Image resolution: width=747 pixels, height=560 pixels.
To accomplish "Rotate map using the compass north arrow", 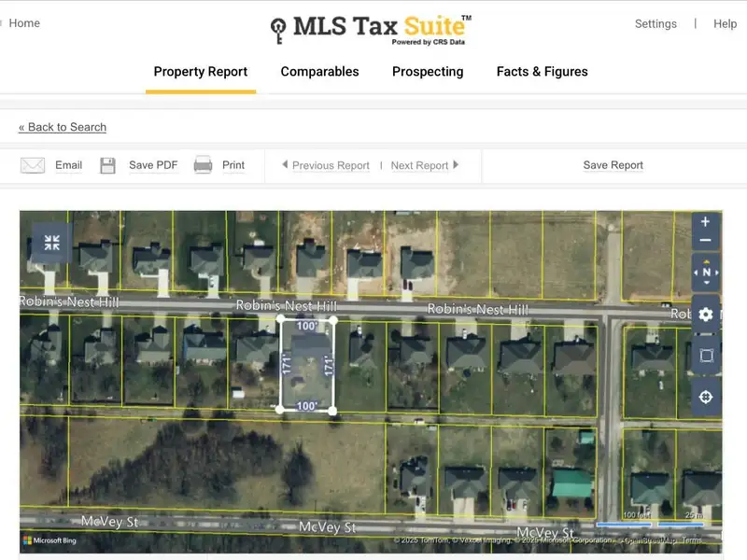I will point(705,273).
